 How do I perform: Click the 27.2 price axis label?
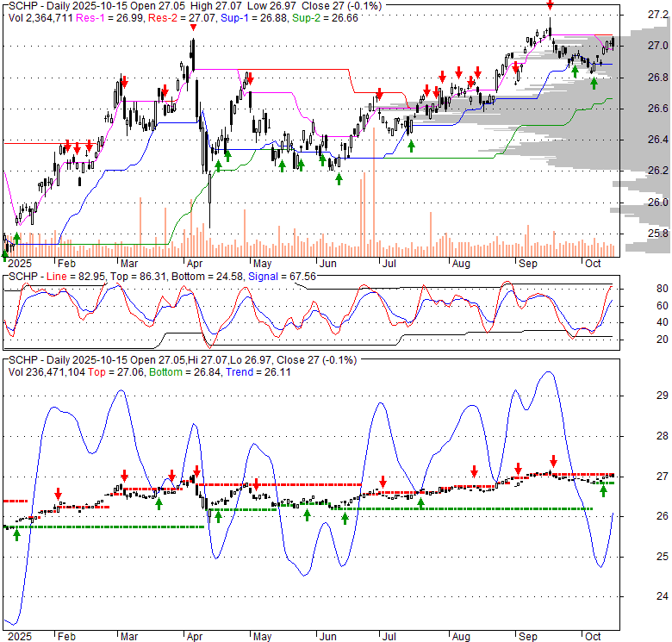point(658,15)
